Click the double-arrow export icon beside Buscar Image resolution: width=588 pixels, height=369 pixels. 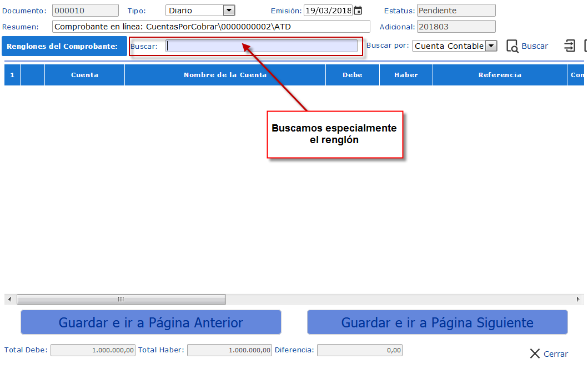pos(570,46)
